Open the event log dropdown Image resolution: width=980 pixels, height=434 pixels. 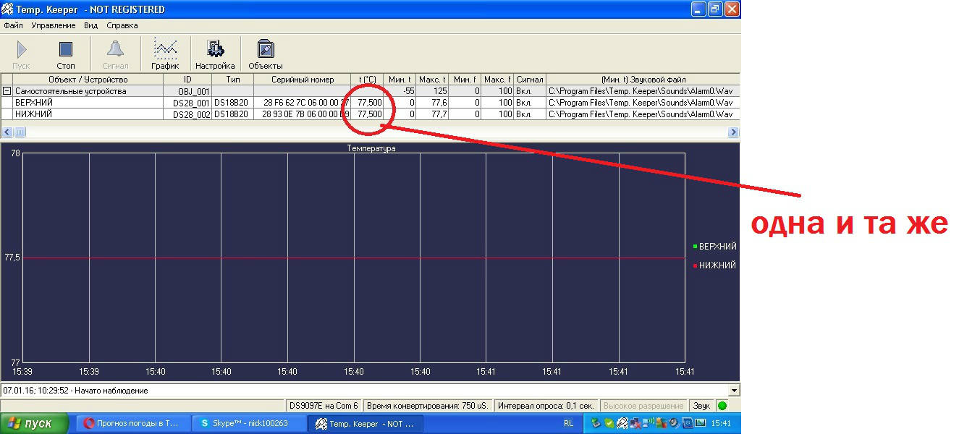[x=735, y=391]
